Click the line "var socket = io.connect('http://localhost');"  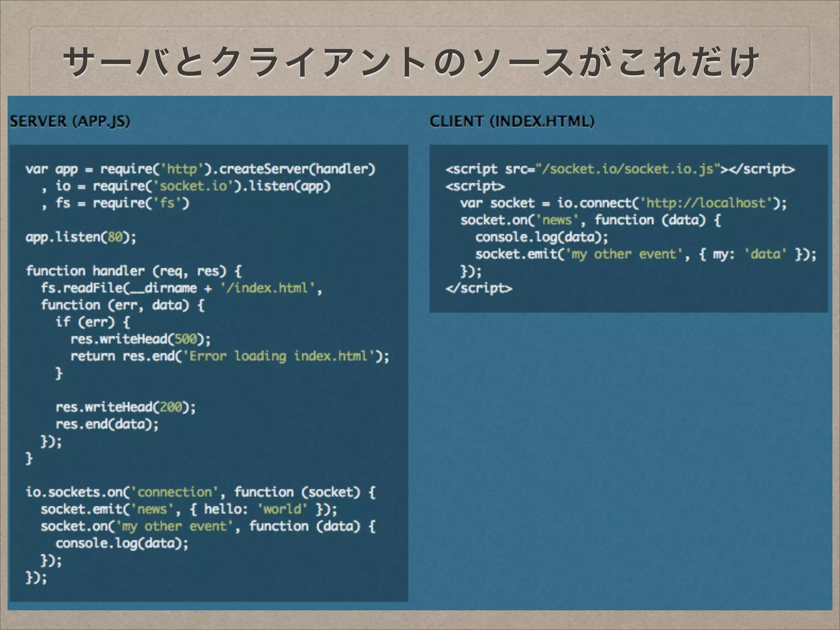tap(623, 203)
